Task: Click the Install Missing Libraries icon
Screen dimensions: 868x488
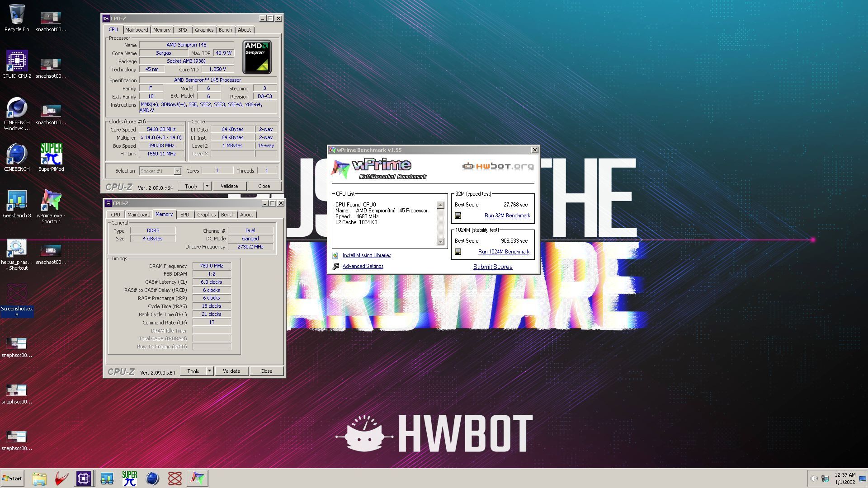Action: click(x=335, y=255)
